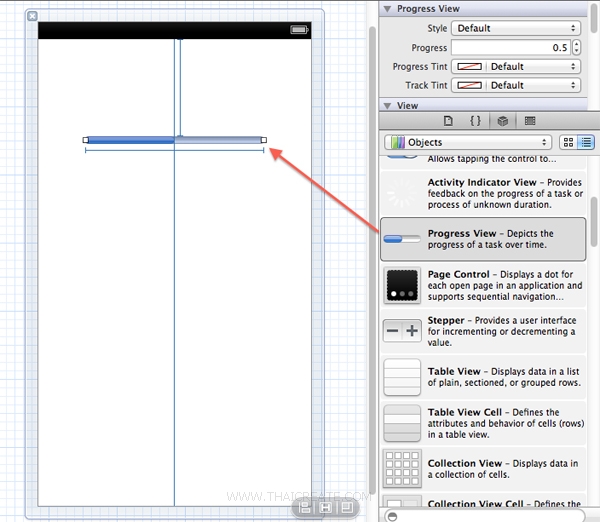Show the Media library filmstrip icon
This screenshot has height=522, width=600.
tap(530, 121)
